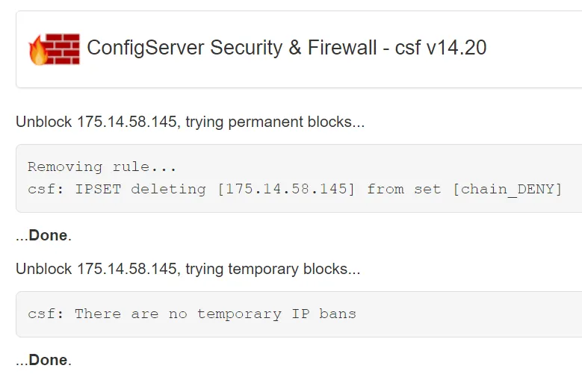
Task: Click the ConfigServer firewall brick wall logo
Action: pos(54,49)
